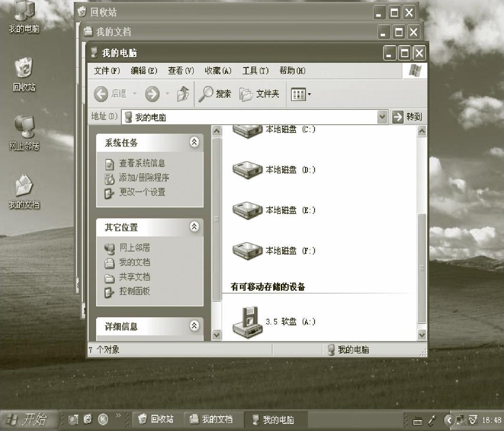The height and width of the screenshot is (431, 504).
Task: Open the 帮助(H) menu
Action: coord(293,71)
